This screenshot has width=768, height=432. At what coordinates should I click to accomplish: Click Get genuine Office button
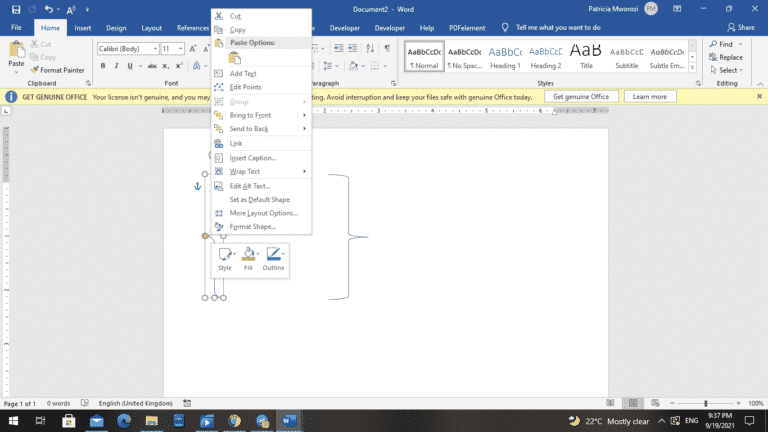[581, 96]
